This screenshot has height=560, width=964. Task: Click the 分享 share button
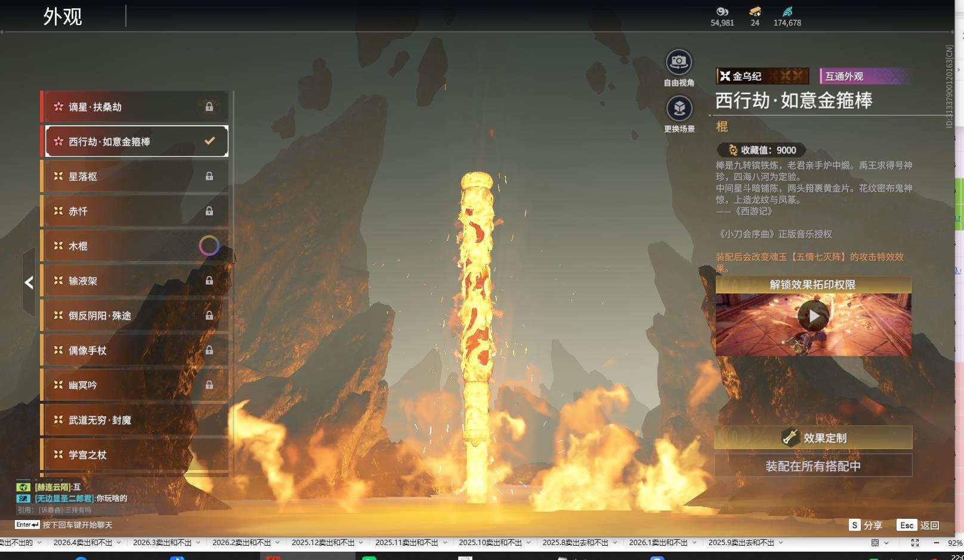[x=866, y=525]
